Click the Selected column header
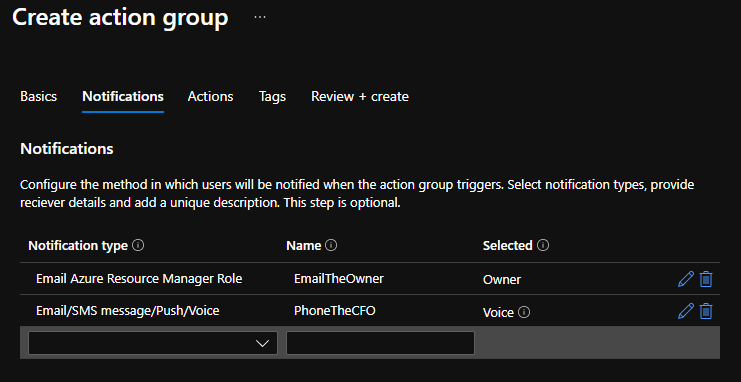741x382 pixels. (508, 245)
